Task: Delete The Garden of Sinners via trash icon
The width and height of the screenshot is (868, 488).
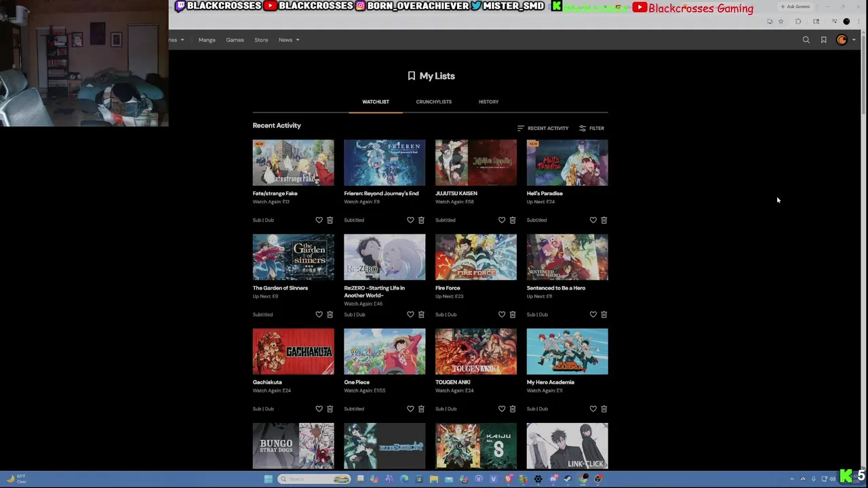Action: (330, 314)
